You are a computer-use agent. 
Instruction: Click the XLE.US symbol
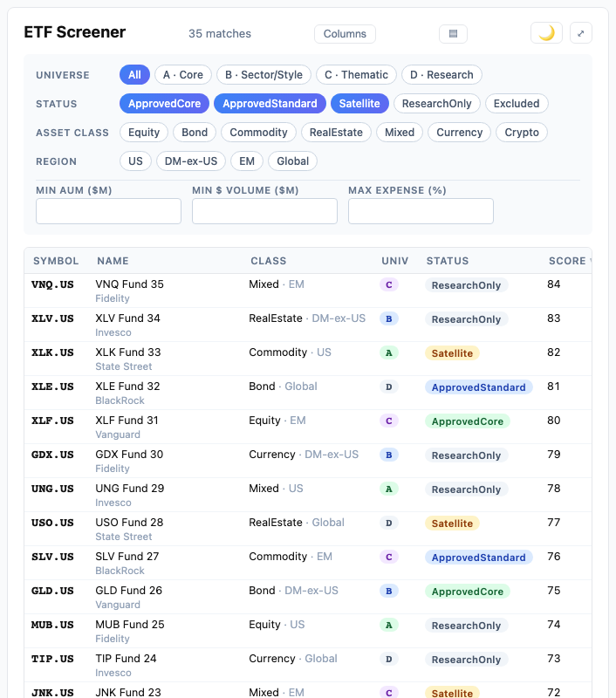click(52, 387)
